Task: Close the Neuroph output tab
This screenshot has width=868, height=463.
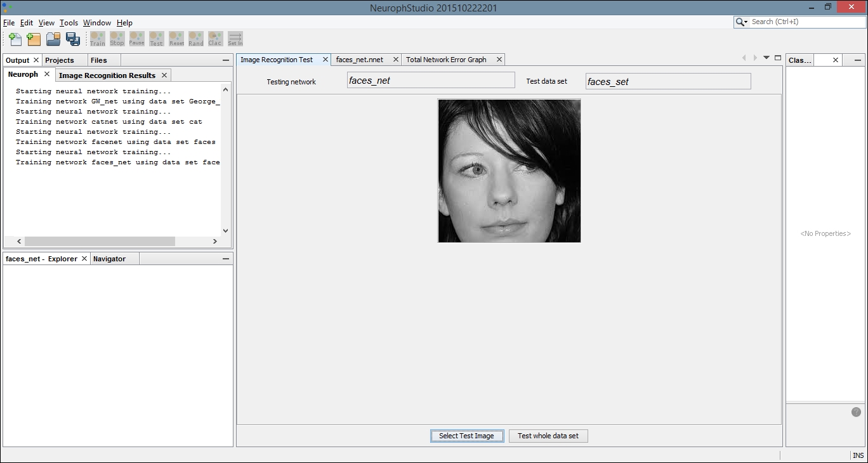Action: [x=46, y=74]
